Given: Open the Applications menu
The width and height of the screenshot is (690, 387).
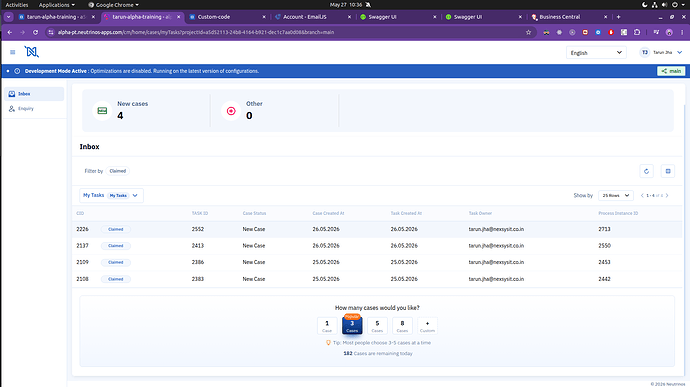Looking at the screenshot, I should tap(56, 5).
